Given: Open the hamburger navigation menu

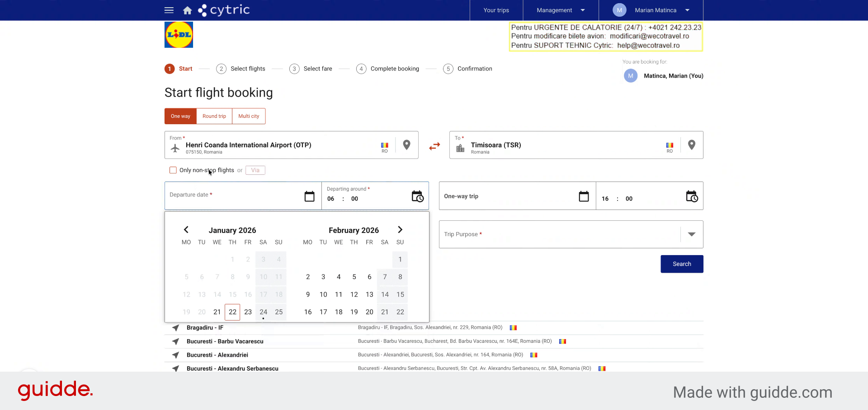Looking at the screenshot, I should [x=169, y=10].
